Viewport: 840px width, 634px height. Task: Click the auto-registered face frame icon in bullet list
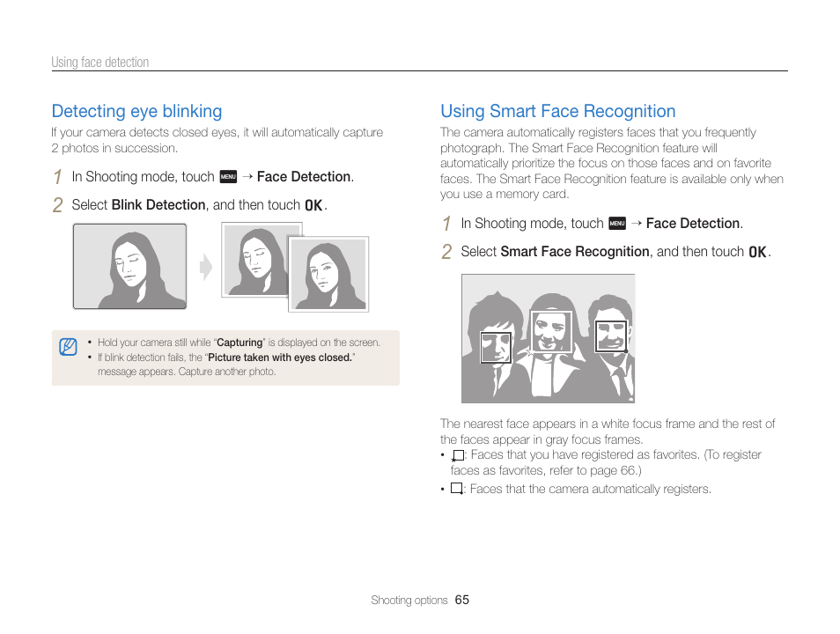(456, 489)
